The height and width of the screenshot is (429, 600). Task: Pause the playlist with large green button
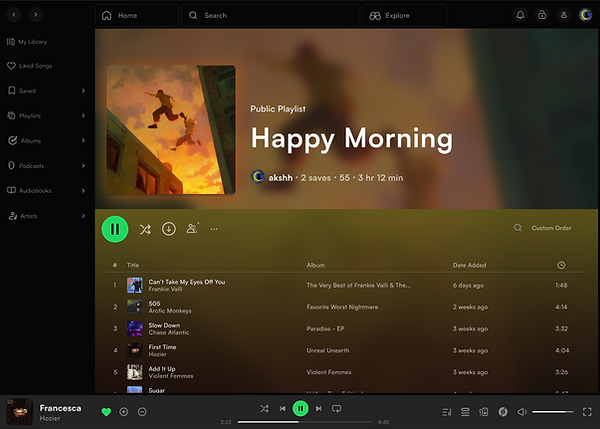pos(115,229)
